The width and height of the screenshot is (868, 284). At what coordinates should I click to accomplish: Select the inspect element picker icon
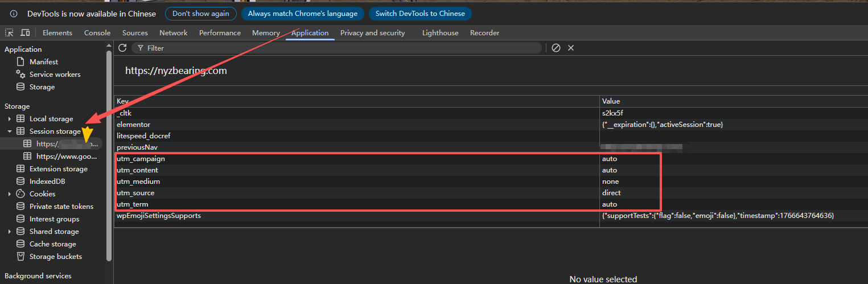coord(9,33)
